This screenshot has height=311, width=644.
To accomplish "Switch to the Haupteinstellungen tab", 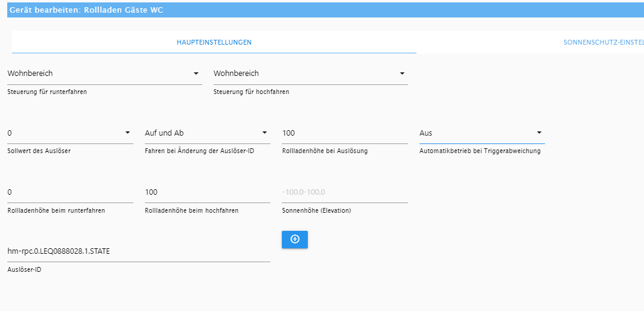I will point(214,42).
